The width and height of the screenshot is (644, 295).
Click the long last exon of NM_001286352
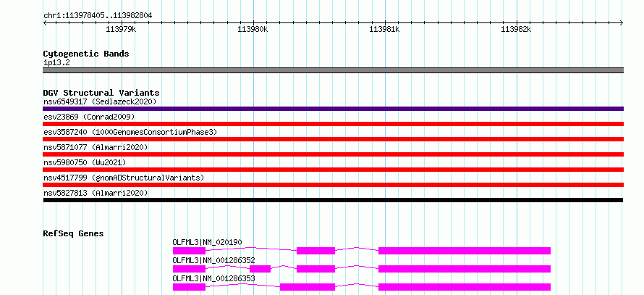[465, 269]
